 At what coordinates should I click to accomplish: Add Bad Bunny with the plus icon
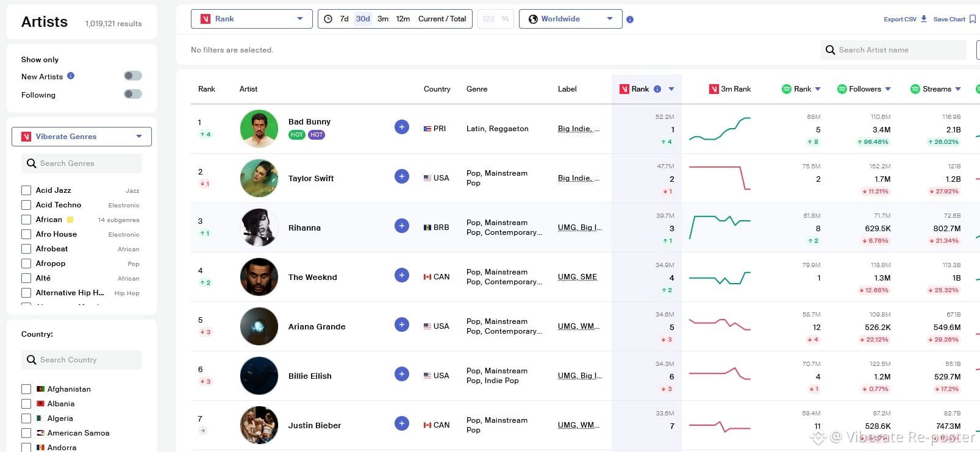(402, 127)
